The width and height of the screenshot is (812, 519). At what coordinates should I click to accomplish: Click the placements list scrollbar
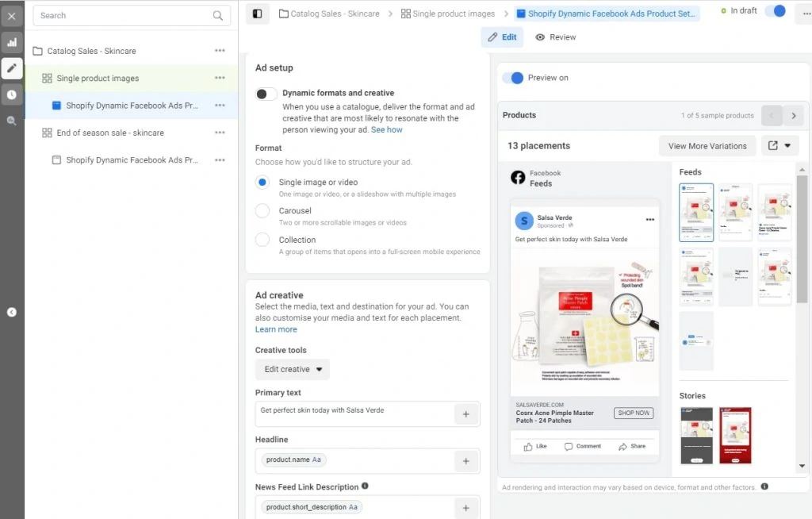coord(802,239)
